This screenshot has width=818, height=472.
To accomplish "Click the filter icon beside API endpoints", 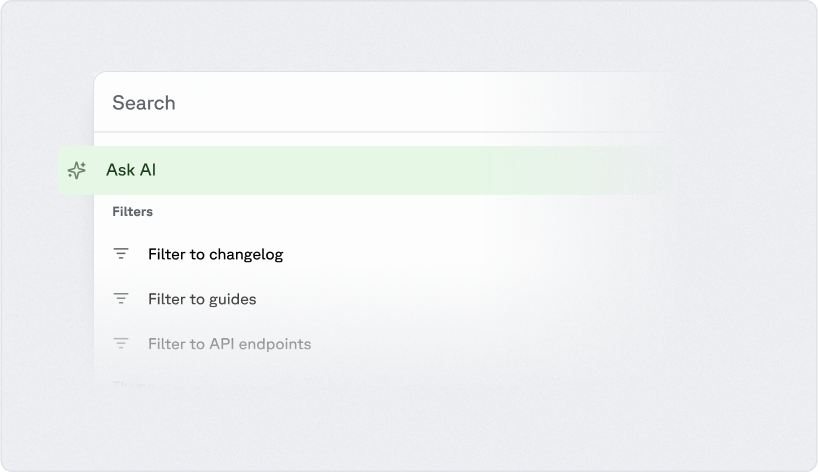I will tap(122, 344).
